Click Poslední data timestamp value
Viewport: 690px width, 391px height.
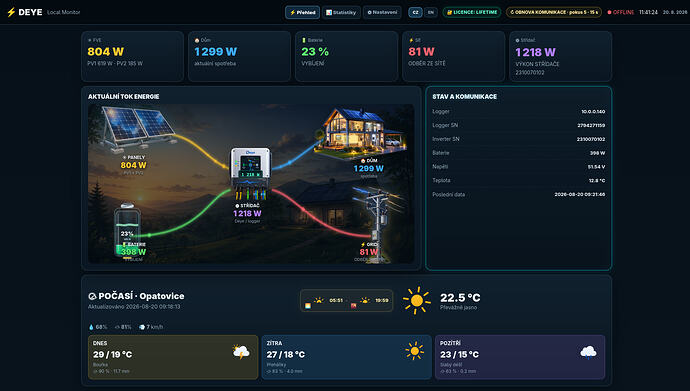click(580, 194)
